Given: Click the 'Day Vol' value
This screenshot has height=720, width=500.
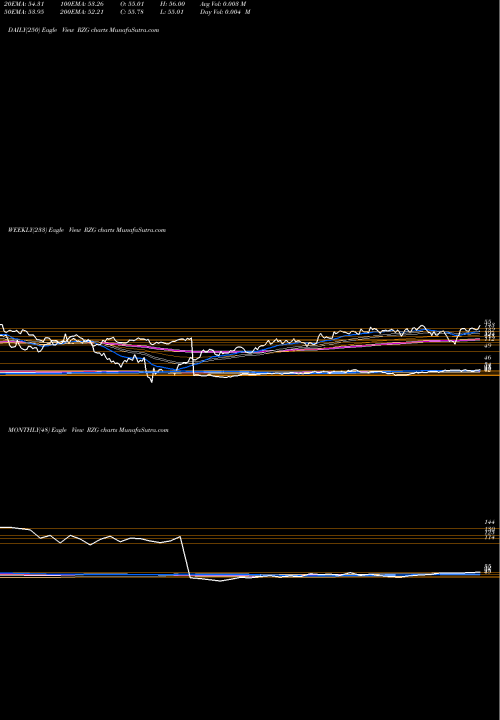Looking at the screenshot, I should 225,12.
